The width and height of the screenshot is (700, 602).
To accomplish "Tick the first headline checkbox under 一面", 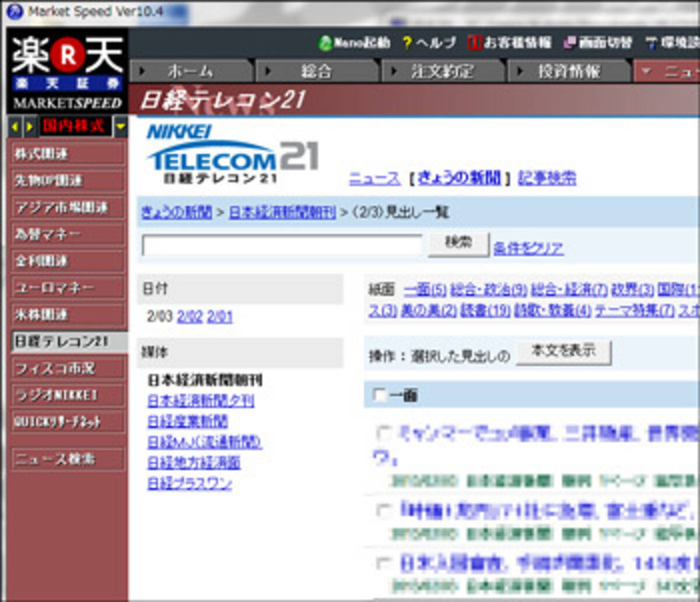I will (x=383, y=433).
